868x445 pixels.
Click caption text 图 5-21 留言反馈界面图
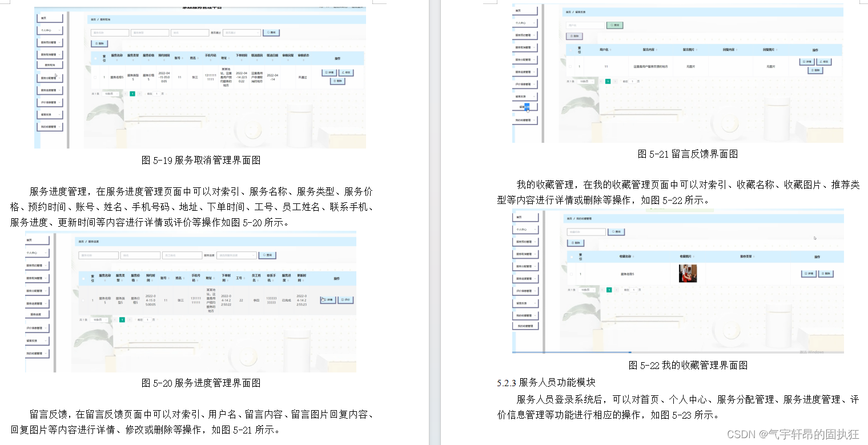tap(688, 154)
